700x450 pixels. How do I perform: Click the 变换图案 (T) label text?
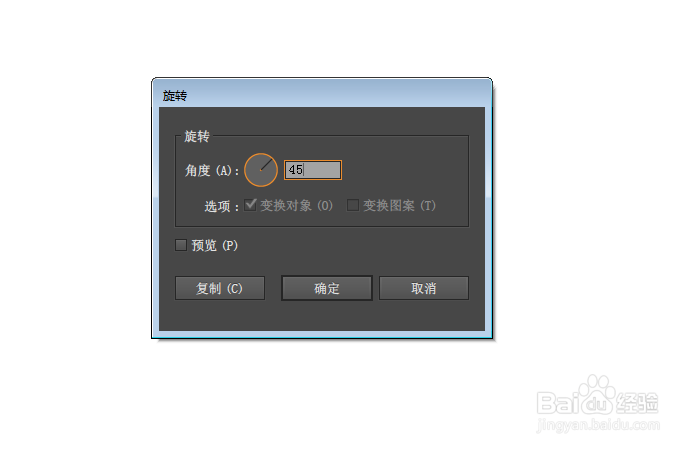(399, 205)
